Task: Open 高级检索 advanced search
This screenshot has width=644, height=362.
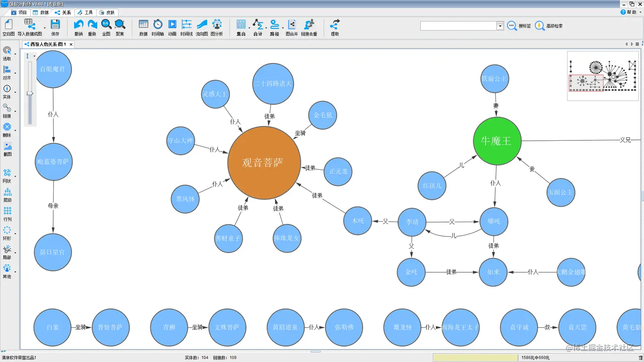Action: [x=549, y=26]
